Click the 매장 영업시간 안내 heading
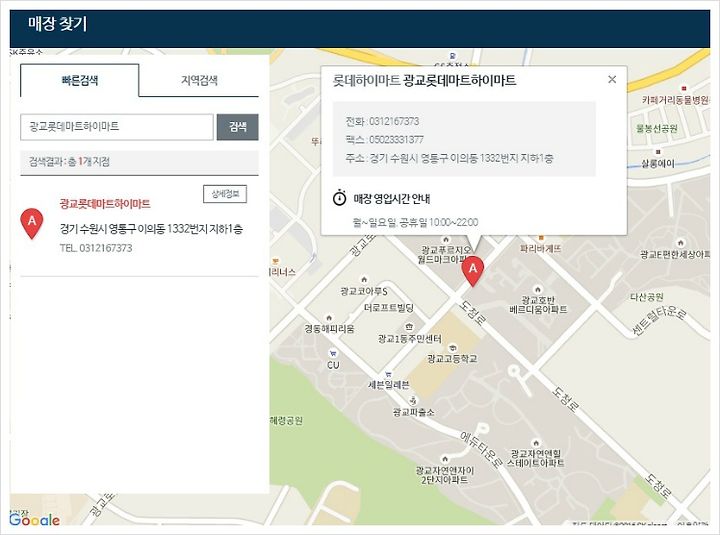The height and width of the screenshot is (535, 720). tap(392, 199)
